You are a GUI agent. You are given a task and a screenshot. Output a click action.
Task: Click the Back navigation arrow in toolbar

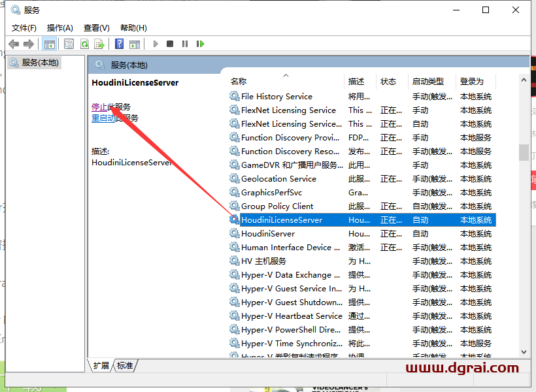(x=14, y=44)
